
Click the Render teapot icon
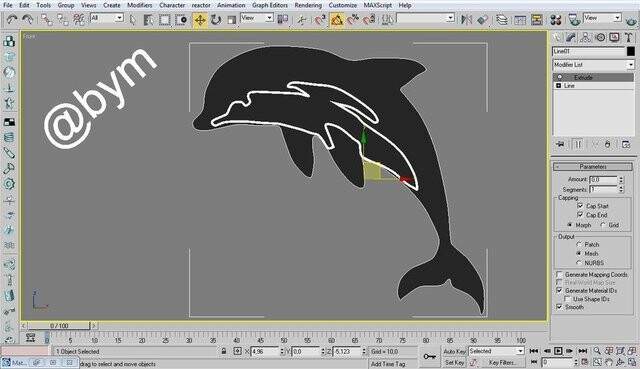click(632, 20)
